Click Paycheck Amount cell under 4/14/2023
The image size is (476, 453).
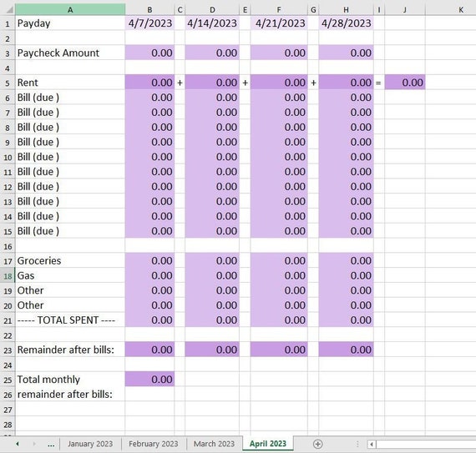(212, 53)
